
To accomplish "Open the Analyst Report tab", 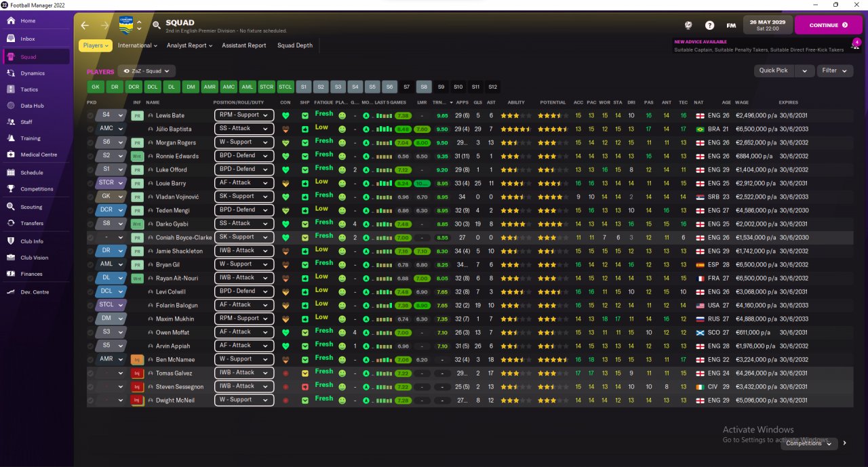I will (x=189, y=45).
